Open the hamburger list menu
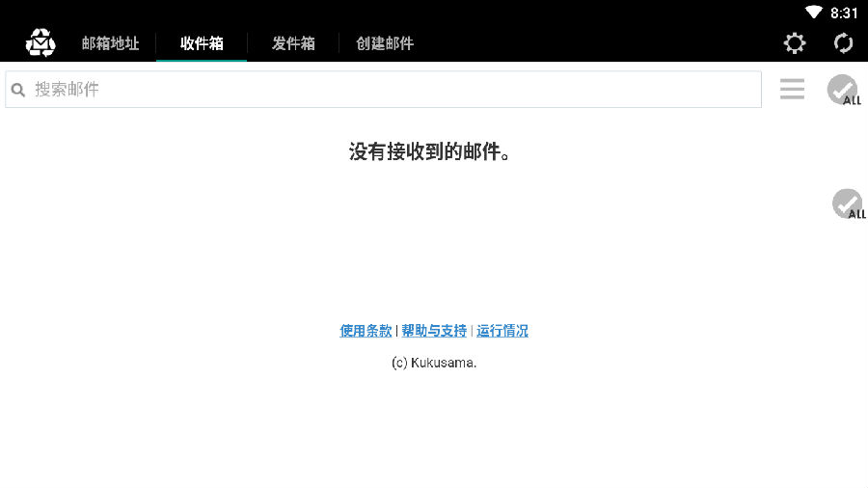 pos(792,89)
